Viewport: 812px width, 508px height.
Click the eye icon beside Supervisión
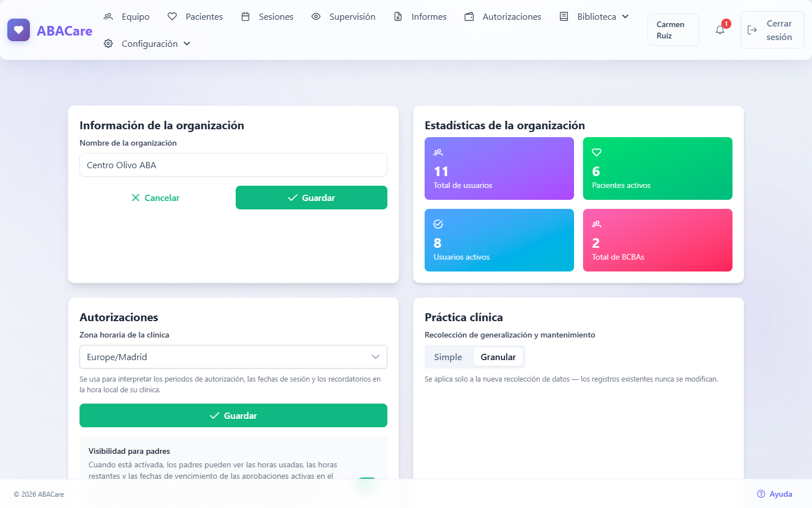click(316, 16)
